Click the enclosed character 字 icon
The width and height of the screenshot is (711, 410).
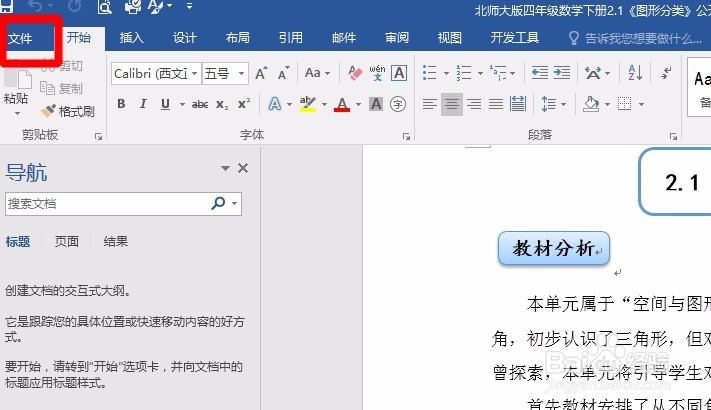[398, 104]
